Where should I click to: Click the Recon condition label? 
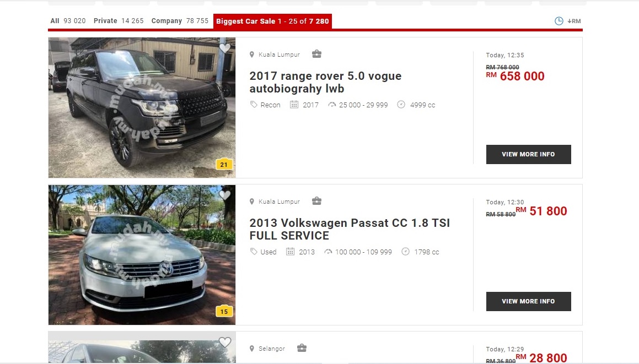click(271, 105)
